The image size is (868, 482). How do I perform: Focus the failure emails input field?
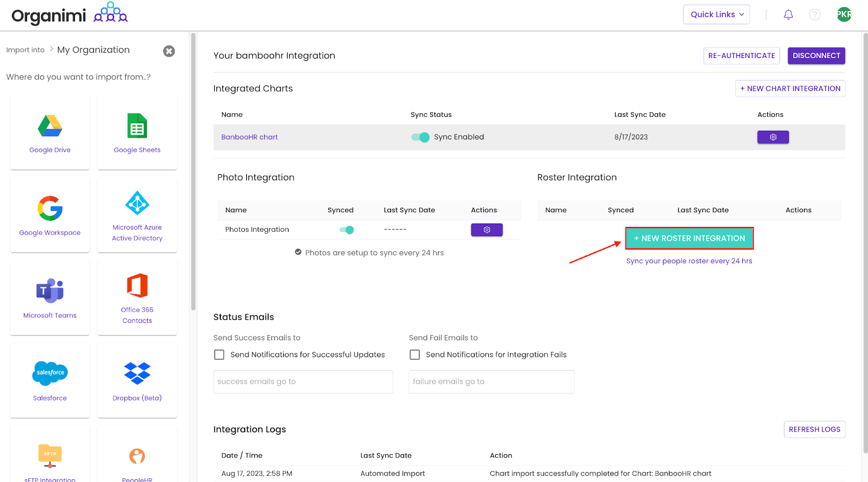tap(492, 382)
